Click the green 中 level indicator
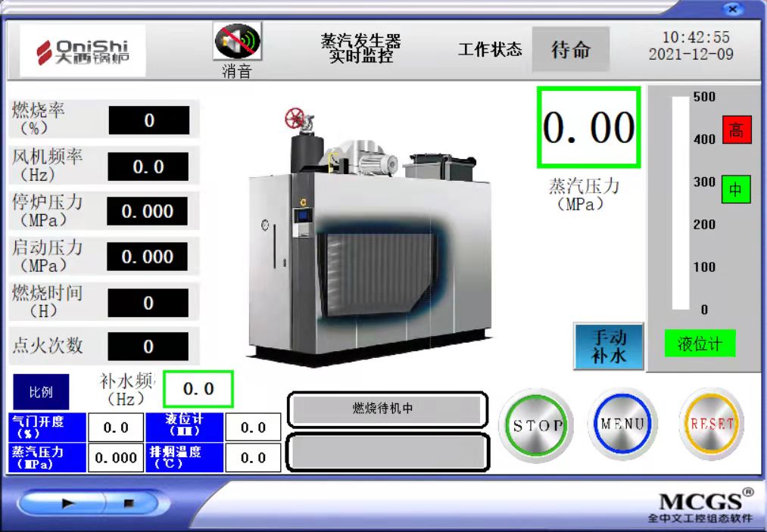 [x=735, y=189]
